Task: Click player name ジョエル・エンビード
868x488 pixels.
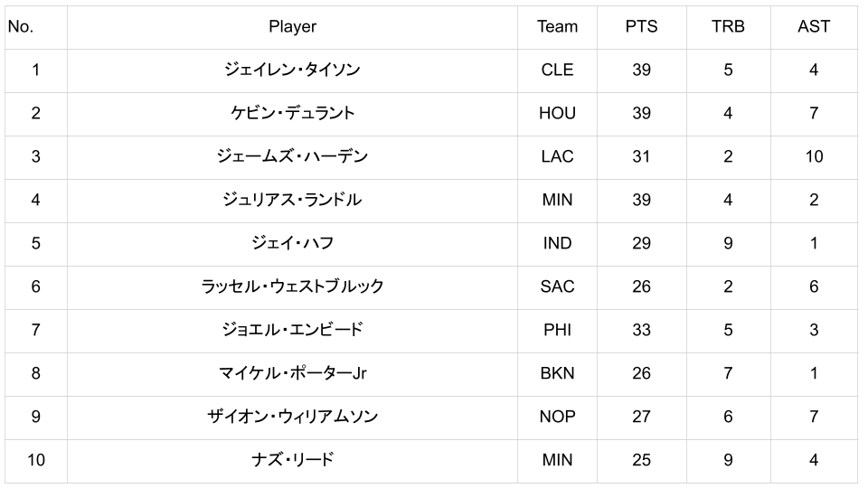Action: click(x=292, y=331)
